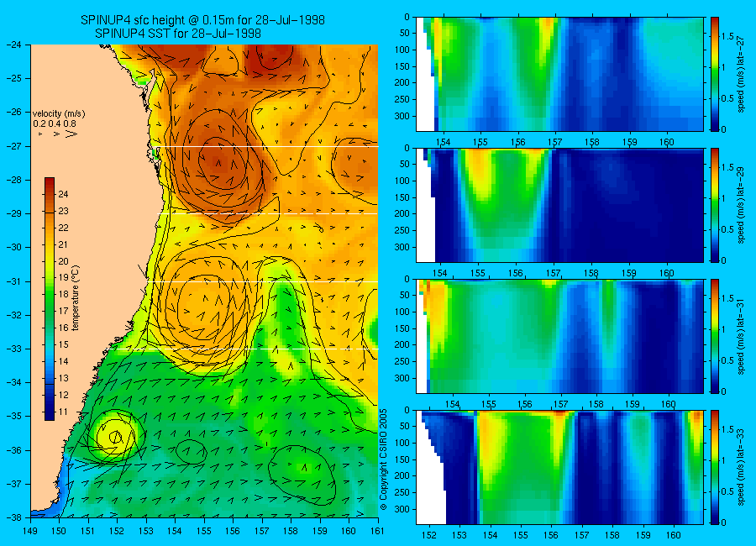Click the "speed (m/s) lat=-29" label
The image size is (756, 546).
(x=742, y=205)
